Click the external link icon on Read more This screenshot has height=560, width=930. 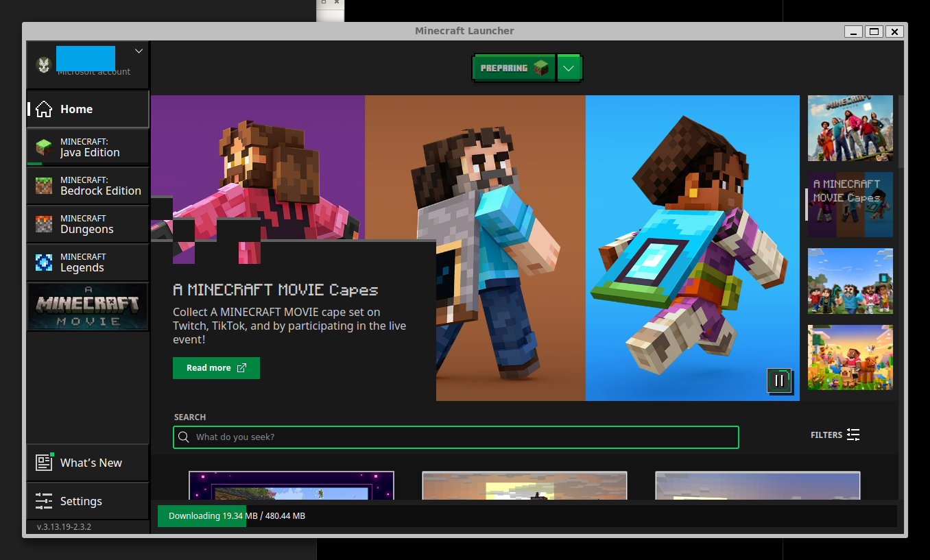pos(241,368)
